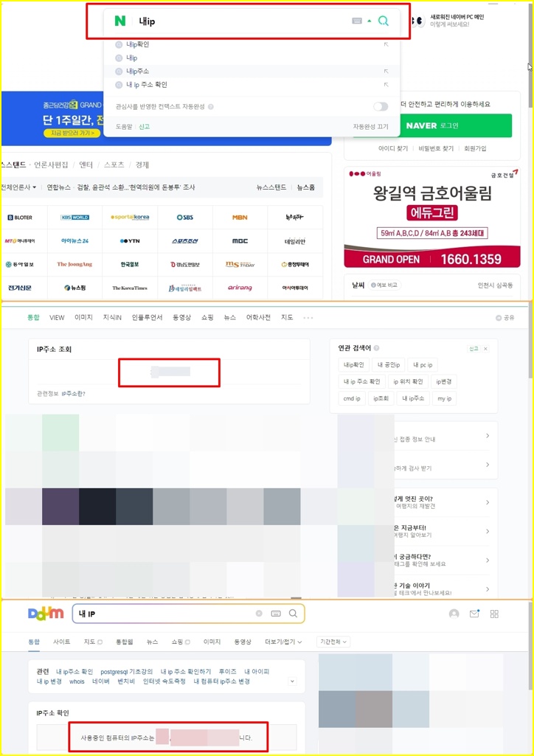Viewport: 534px width, 756px height.
Task: Open the YTN press logo
Action: coord(130,240)
